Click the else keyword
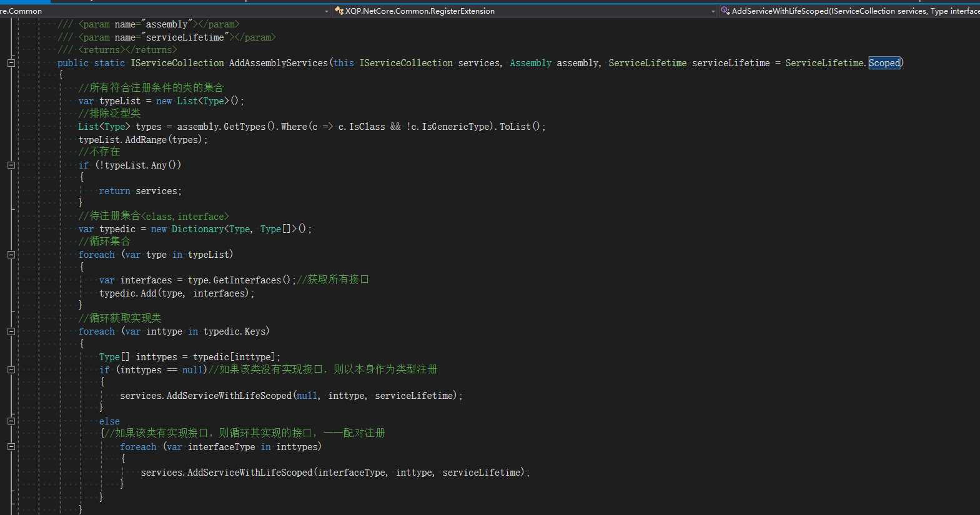The image size is (980, 515). [x=109, y=421]
